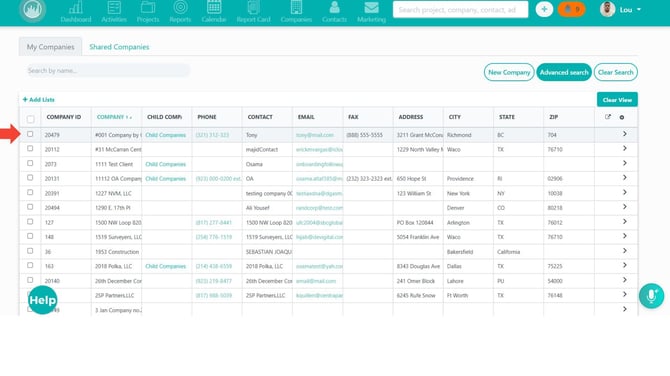The width and height of the screenshot is (670, 376).
Task: Expand row arrow for 1953 Construction
Action: coord(625,251)
